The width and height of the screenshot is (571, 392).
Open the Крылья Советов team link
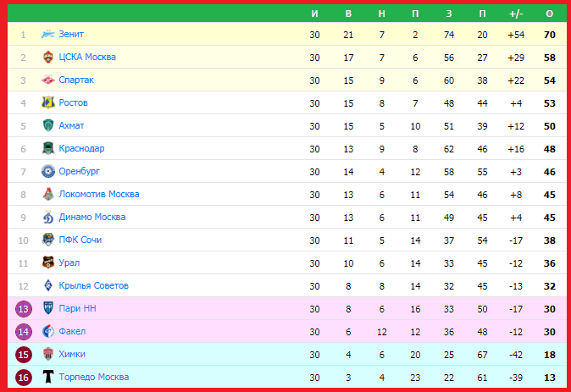[x=93, y=285]
